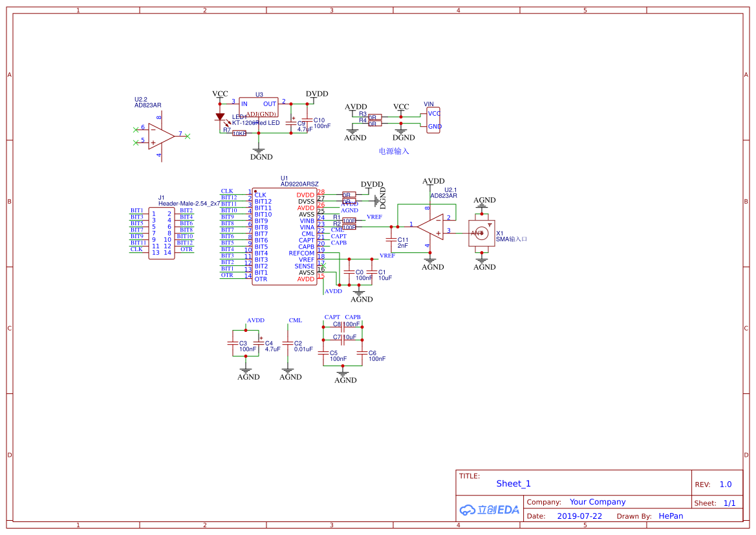Select the C11 capacitor symbol
Viewport: 756px width, 535px height.
coord(391,240)
